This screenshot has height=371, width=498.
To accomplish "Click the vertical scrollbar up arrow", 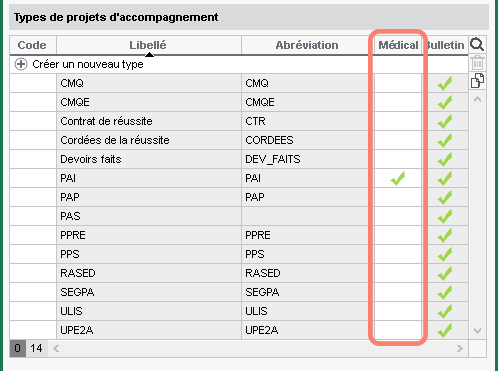I will [477, 99].
